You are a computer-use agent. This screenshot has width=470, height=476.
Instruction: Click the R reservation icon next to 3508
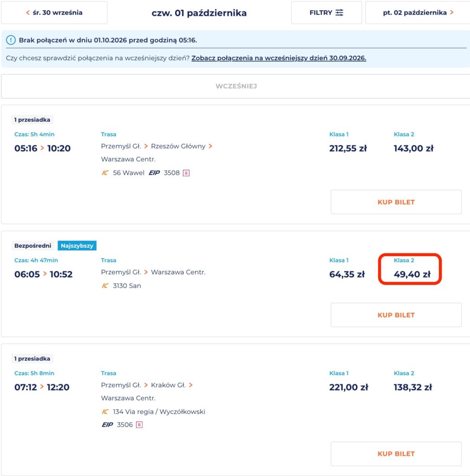(186, 173)
